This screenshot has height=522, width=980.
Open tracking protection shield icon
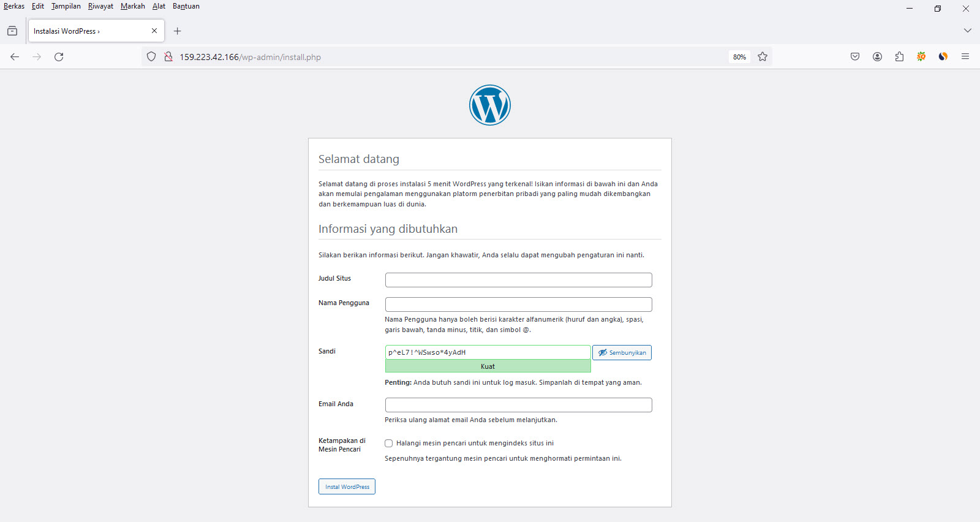(151, 57)
